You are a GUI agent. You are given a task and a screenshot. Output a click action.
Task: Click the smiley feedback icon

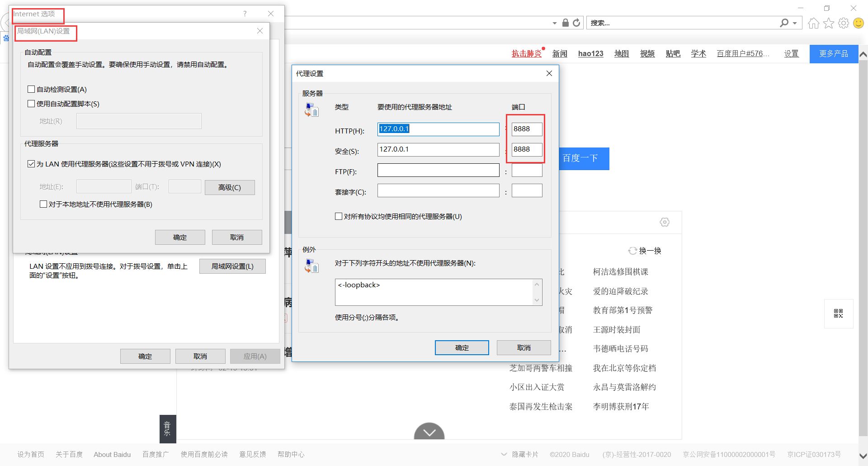tap(858, 23)
